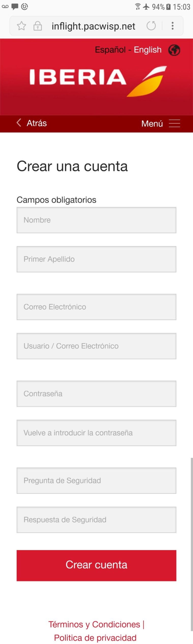The image size is (193, 644).
Task: Tap the Iberia logo
Action: click(x=98, y=81)
